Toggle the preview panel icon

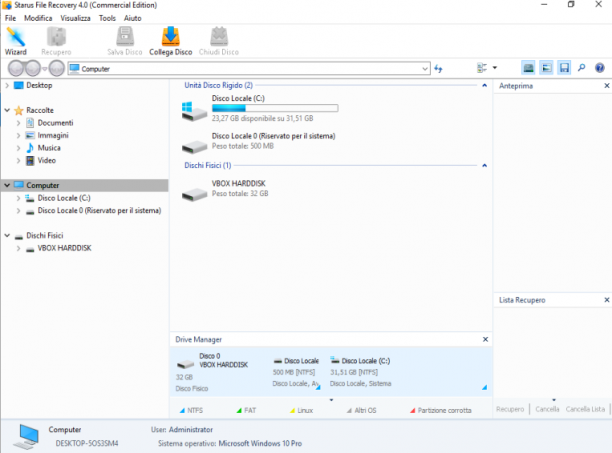point(546,68)
